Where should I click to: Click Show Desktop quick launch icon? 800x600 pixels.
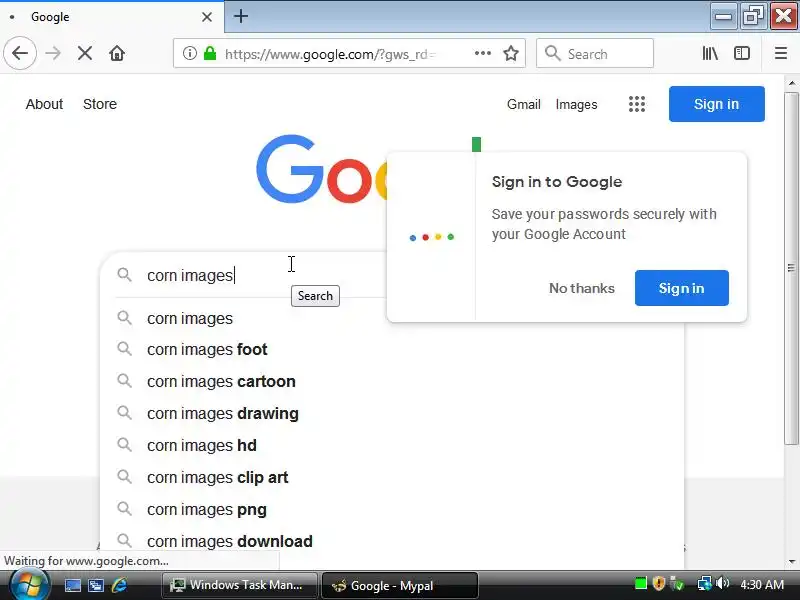[72, 585]
